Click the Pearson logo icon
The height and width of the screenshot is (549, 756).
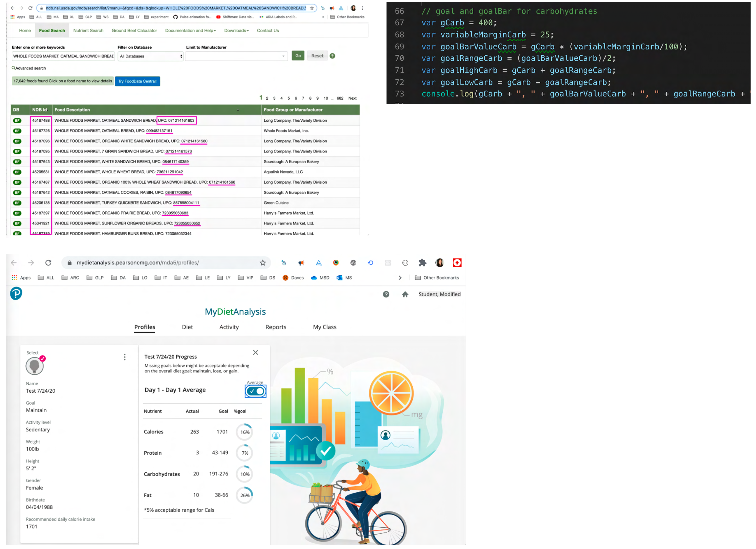pos(16,293)
